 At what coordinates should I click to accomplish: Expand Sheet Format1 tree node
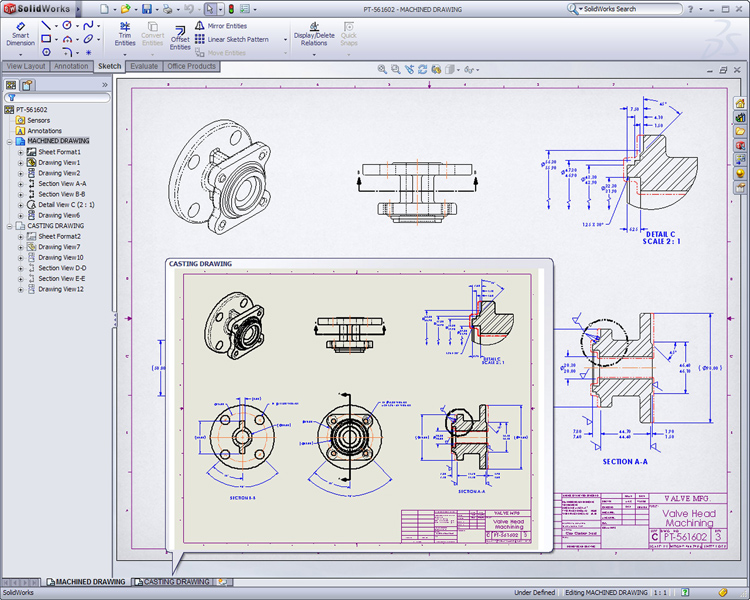pos(21,152)
